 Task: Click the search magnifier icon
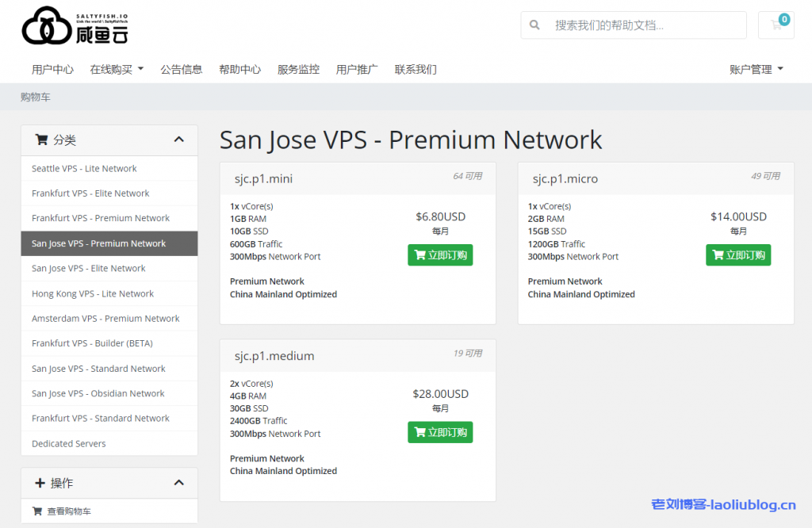tap(535, 25)
